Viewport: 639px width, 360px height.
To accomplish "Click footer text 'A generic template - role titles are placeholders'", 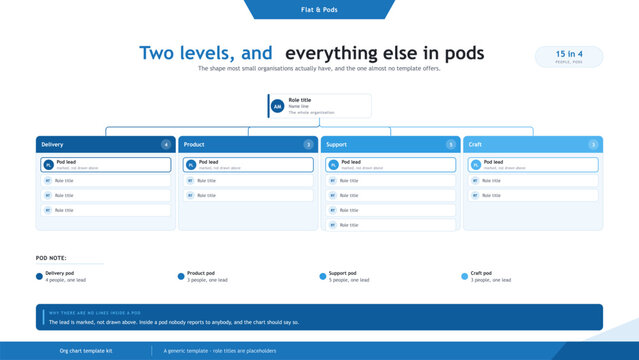I will (x=220, y=351).
